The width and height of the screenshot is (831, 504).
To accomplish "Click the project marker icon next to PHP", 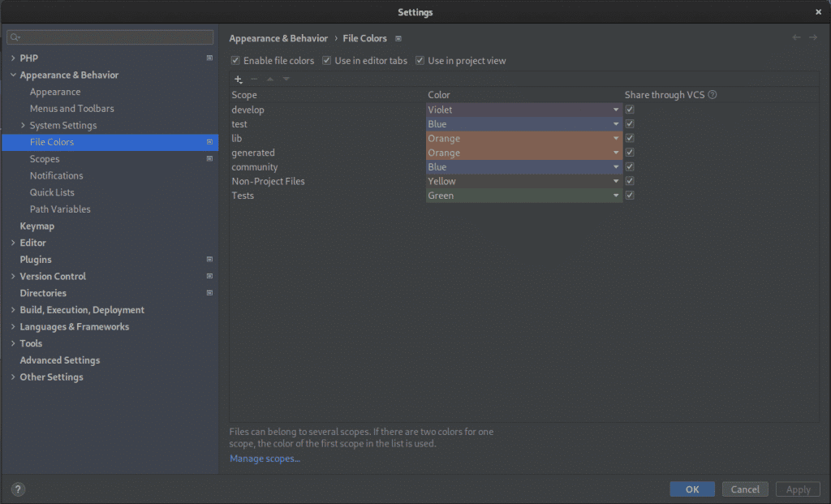I will (x=209, y=58).
